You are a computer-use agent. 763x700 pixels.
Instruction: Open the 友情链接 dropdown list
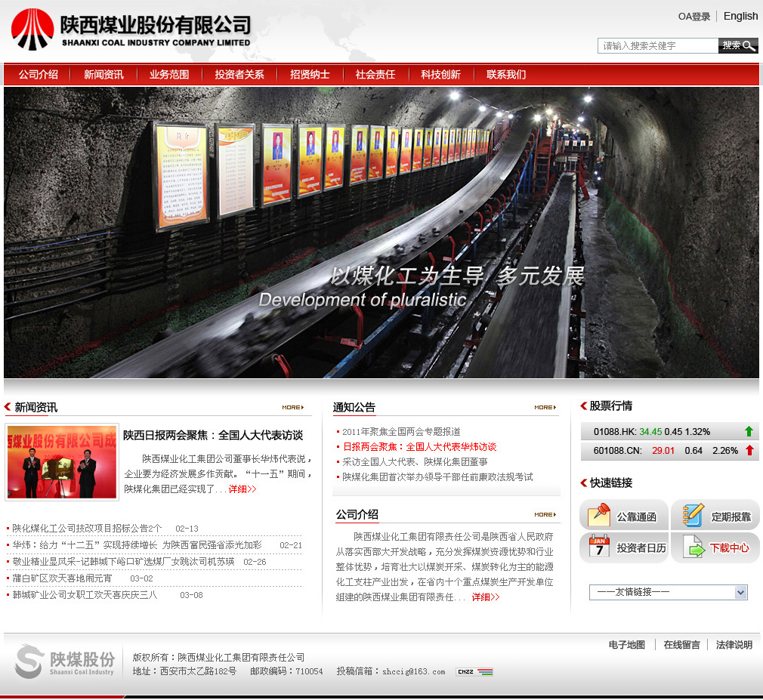[668, 592]
